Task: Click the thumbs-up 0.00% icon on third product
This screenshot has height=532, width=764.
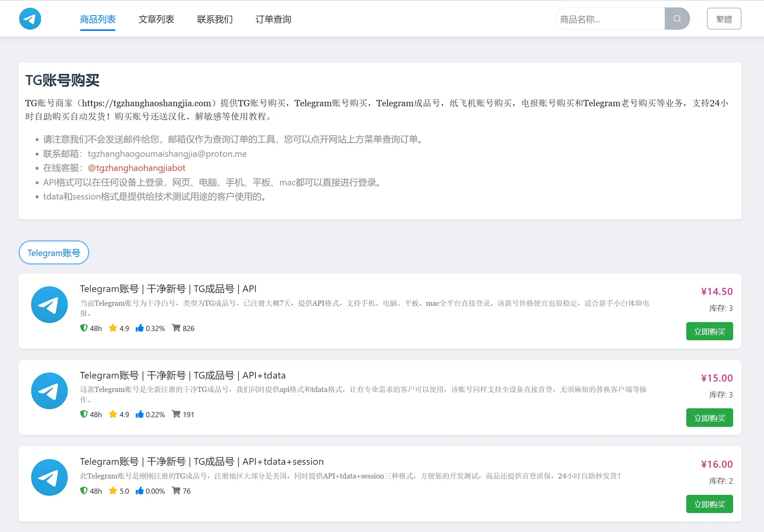Action: (x=140, y=491)
